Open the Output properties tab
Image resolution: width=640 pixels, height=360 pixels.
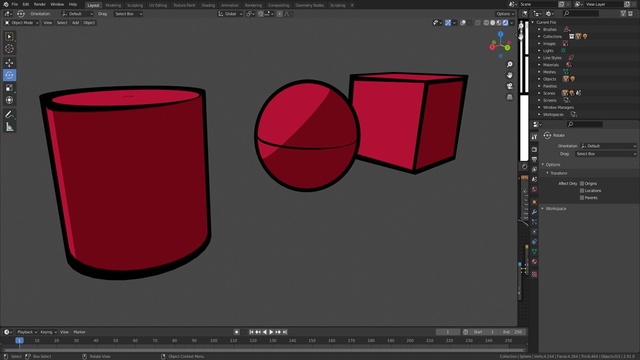click(x=534, y=160)
